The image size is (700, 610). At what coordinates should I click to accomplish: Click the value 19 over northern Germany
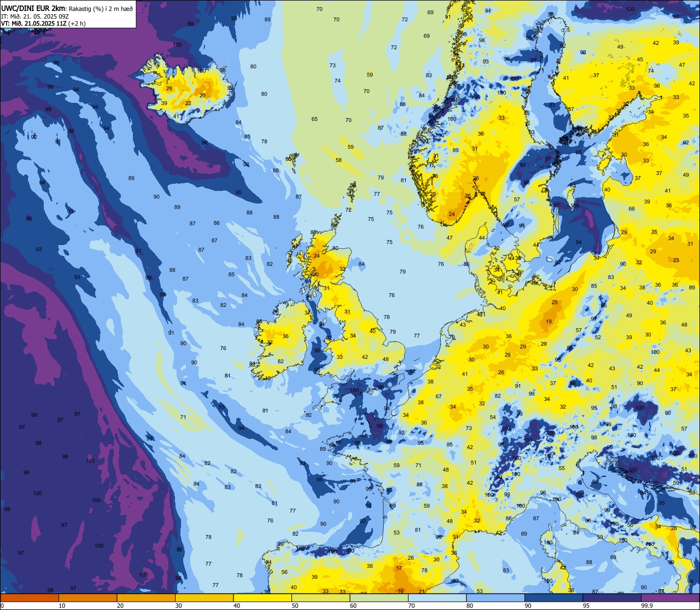click(549, 322)
